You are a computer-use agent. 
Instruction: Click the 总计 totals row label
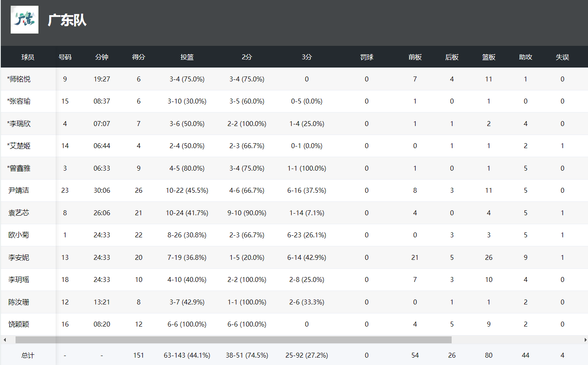[x=28, y=355]
